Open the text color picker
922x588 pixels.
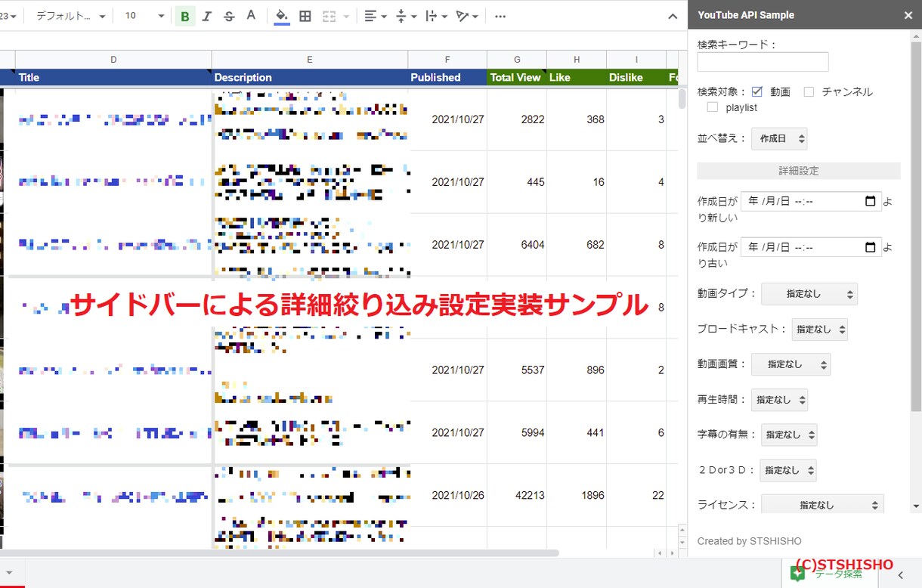click(251, 16)
